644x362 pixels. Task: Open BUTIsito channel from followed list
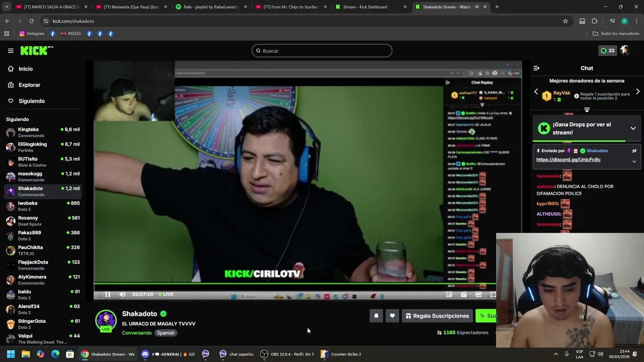[x=43, y=162]
